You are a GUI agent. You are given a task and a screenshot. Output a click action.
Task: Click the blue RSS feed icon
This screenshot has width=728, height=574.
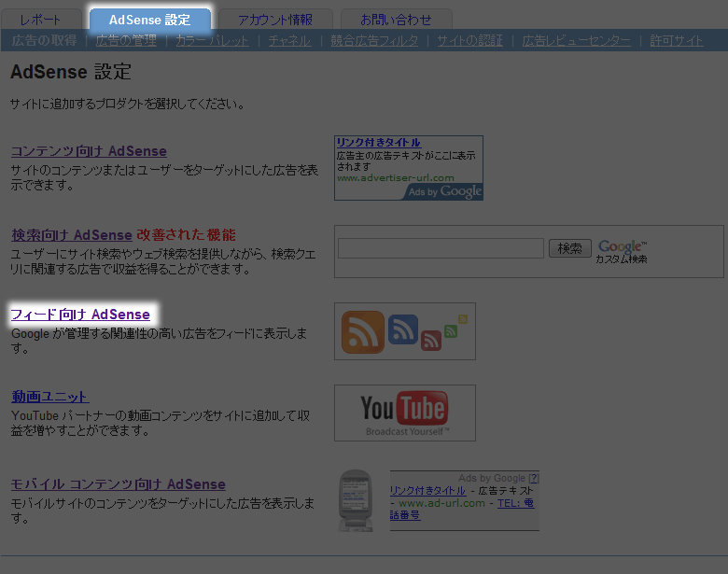pos(403,329)
